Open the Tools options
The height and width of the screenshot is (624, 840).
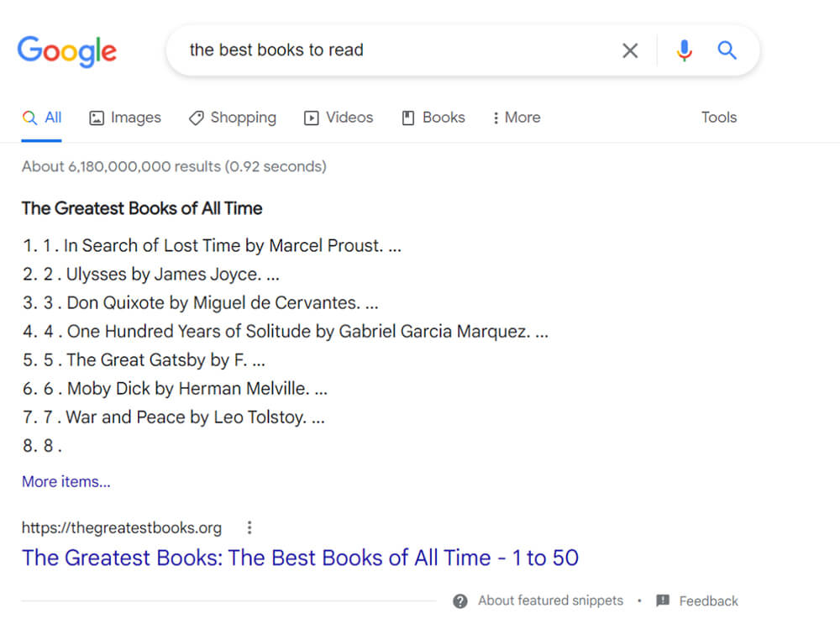click(719, 118)
